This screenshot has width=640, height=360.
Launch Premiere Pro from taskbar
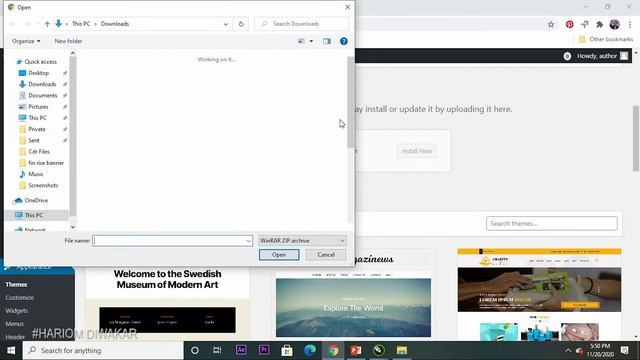pyautogui.click(x=264, y=350)
